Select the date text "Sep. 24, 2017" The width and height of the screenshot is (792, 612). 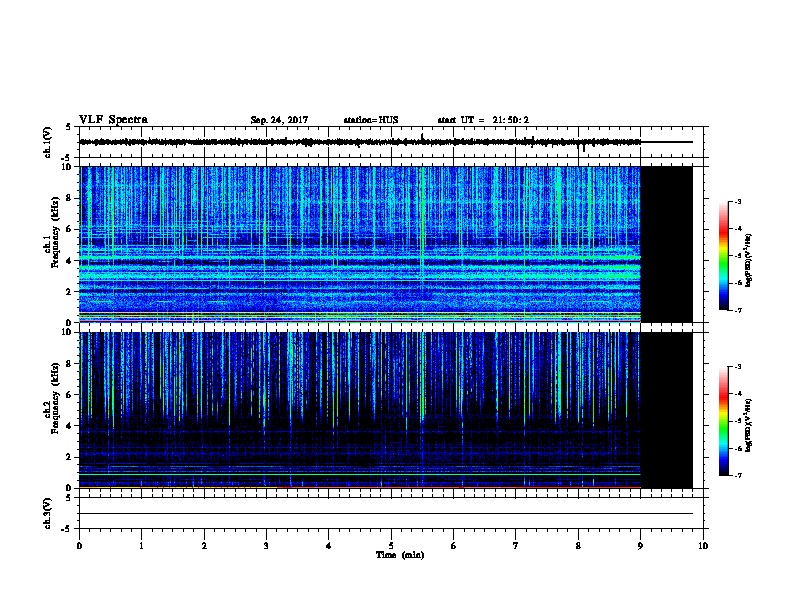(279, 120)
